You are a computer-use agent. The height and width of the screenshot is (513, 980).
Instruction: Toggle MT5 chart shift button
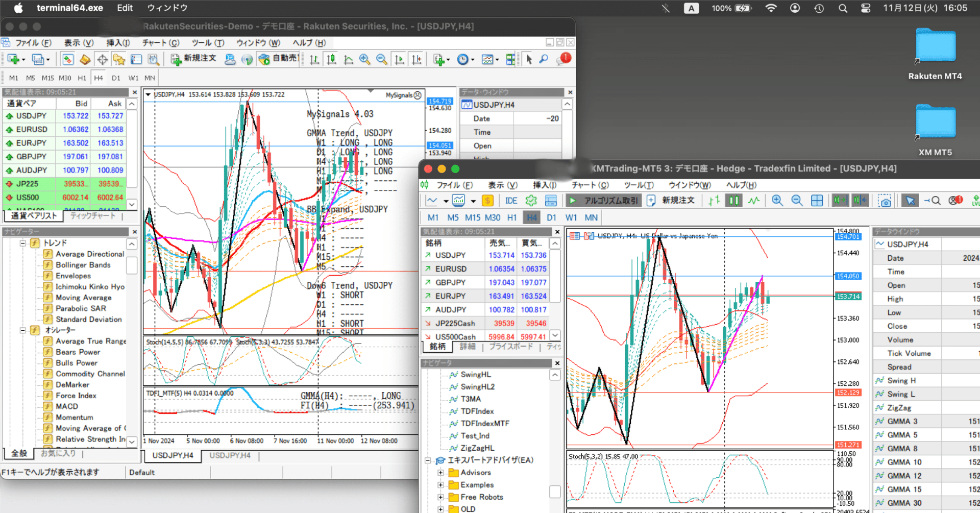(x=860, y=201)
